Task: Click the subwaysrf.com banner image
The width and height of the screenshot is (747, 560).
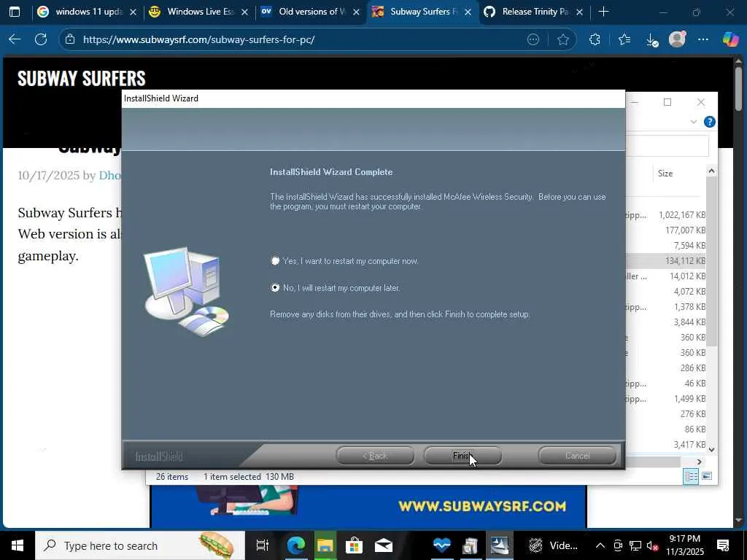Action: [368, 506]
